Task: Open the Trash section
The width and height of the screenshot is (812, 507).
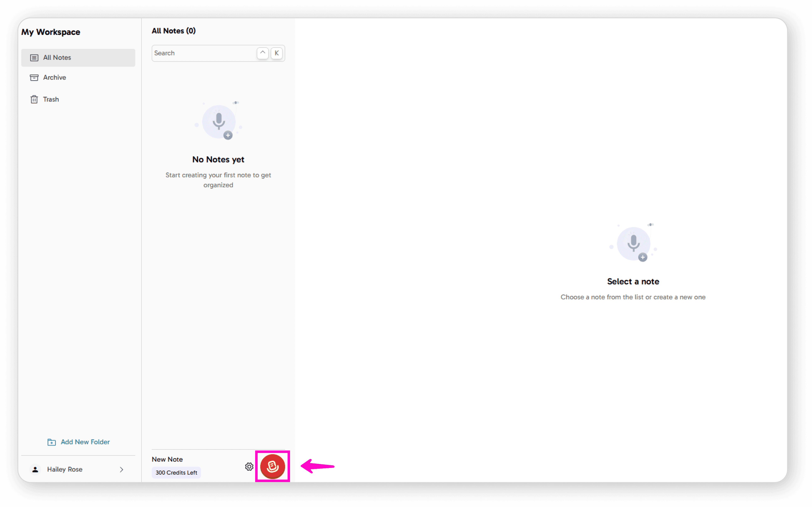Action: (x=51, y=100)
